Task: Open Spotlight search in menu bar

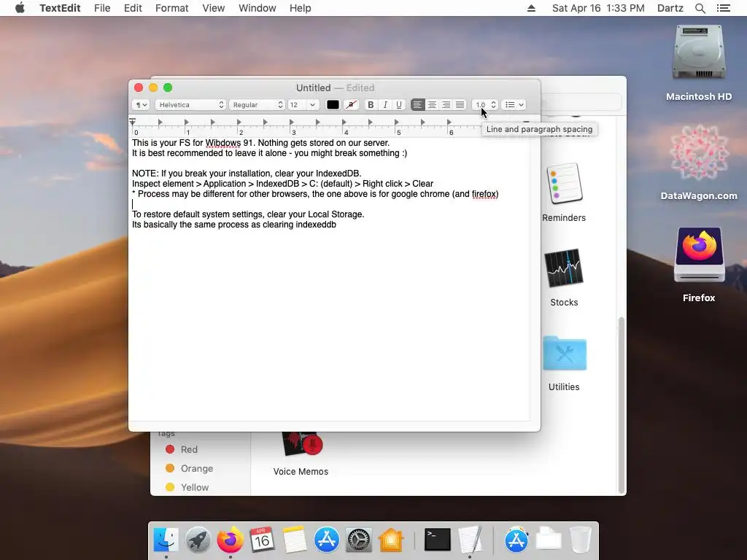Action: [x=700, y=8]
